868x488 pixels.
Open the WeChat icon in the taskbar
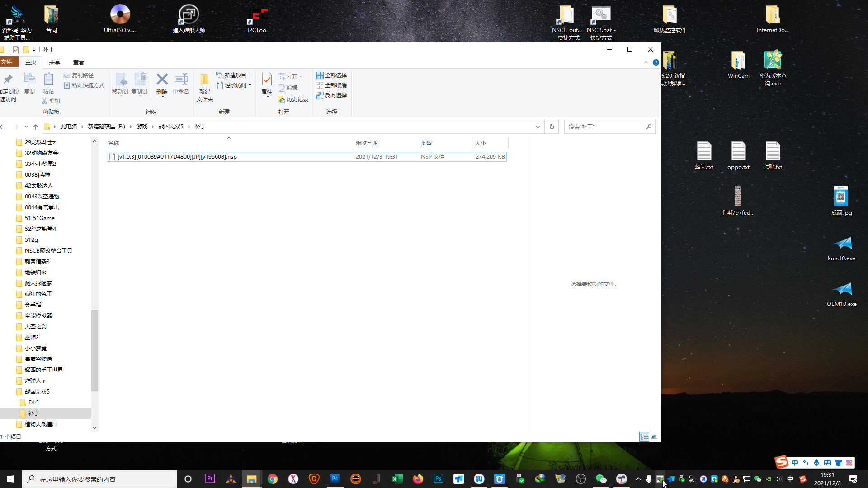(601, 479)
